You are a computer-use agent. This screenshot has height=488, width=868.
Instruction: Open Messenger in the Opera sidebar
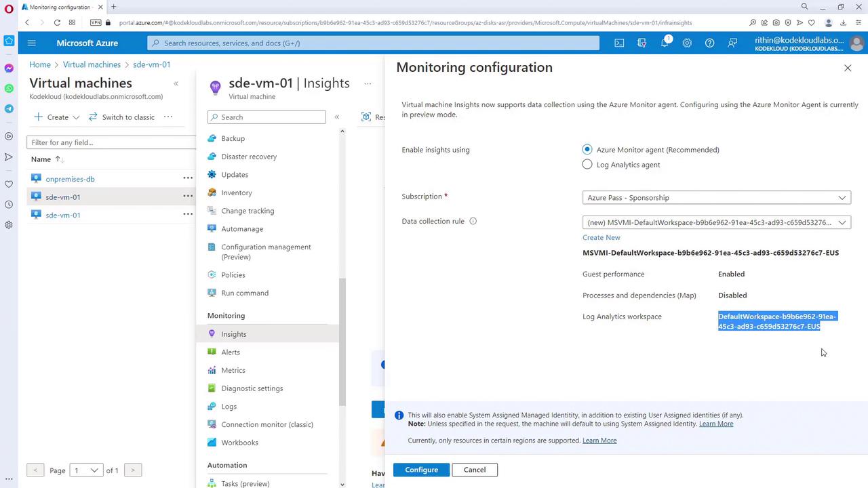(9, 68)
